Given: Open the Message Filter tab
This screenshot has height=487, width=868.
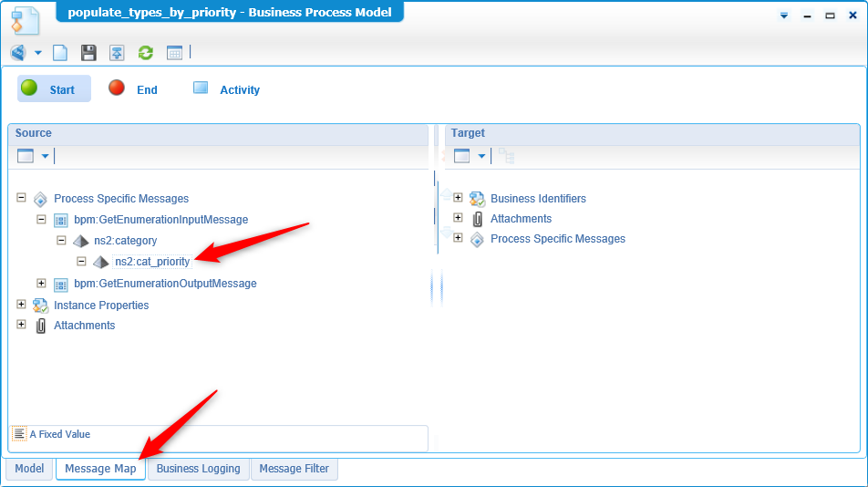Looking at the screenshot, I should [294, 469].
